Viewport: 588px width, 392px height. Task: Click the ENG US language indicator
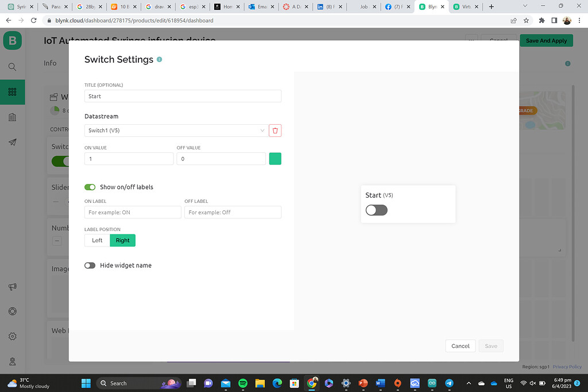pyautogui.click(x=509, y=383)
